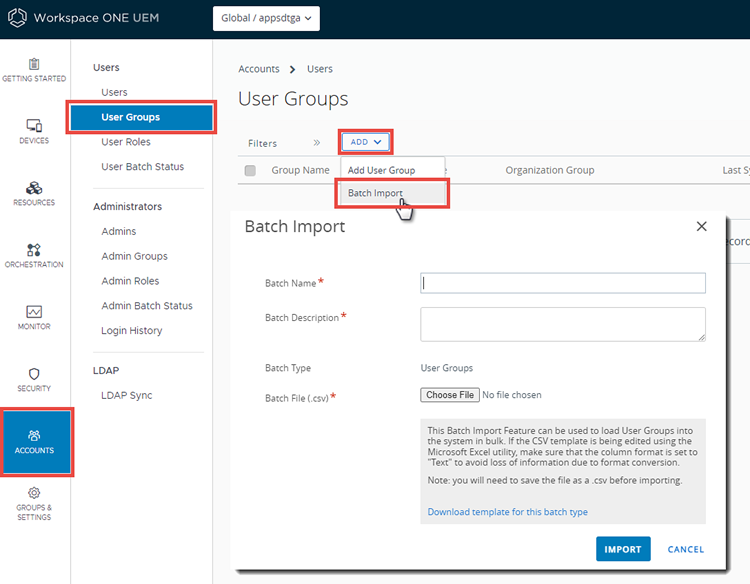Open Admin Batch Status page
This screenshot has height=584, width=750.
(x=147, y=306)
